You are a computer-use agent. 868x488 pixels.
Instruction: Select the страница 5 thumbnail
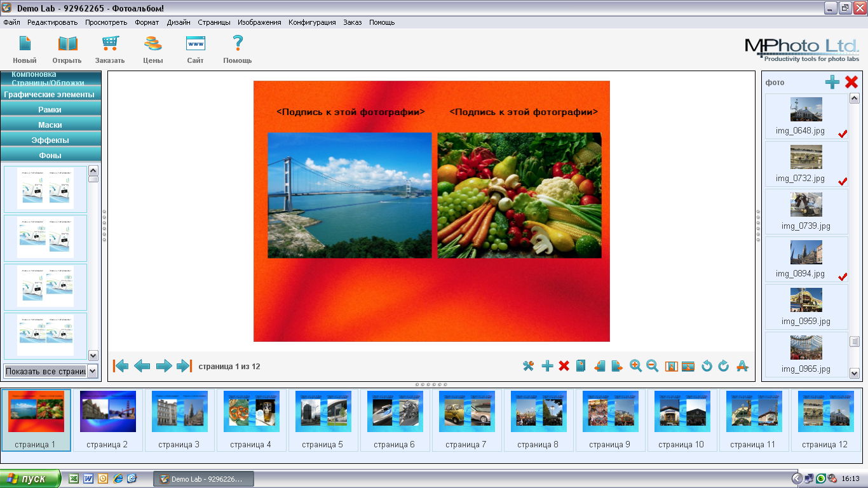coord(323,419)
